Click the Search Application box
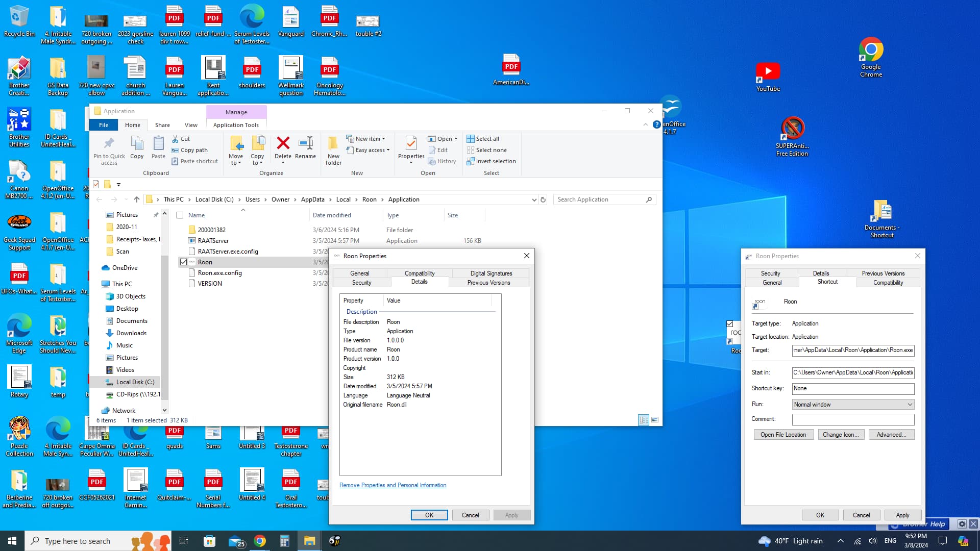980x551 pixels. (x=604, y=199)
